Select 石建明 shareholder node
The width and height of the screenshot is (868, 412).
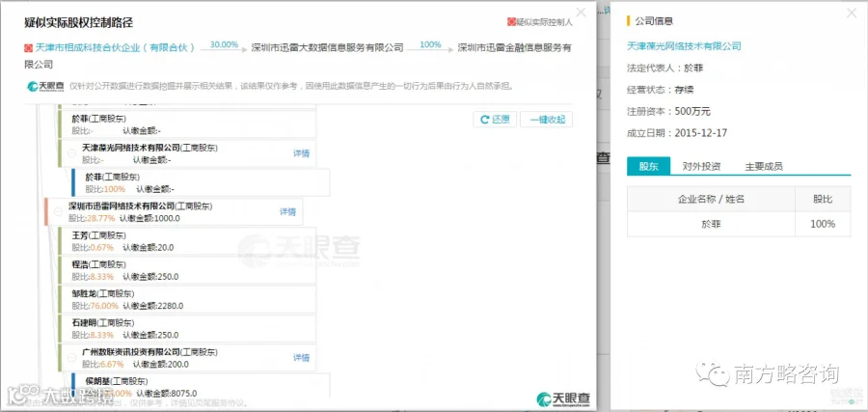[186, 328]
